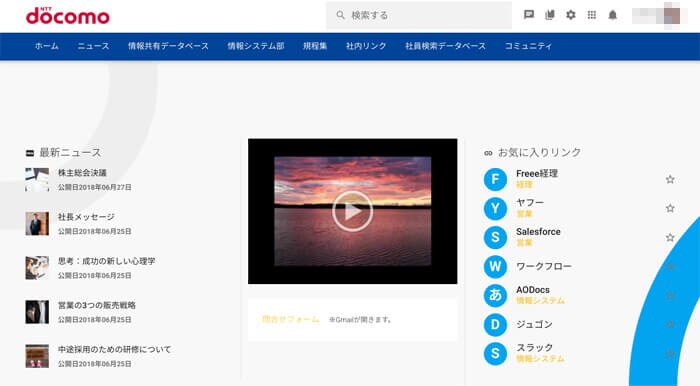Open the ホーム menu item

pyautogui.click(x=47, y=46)
